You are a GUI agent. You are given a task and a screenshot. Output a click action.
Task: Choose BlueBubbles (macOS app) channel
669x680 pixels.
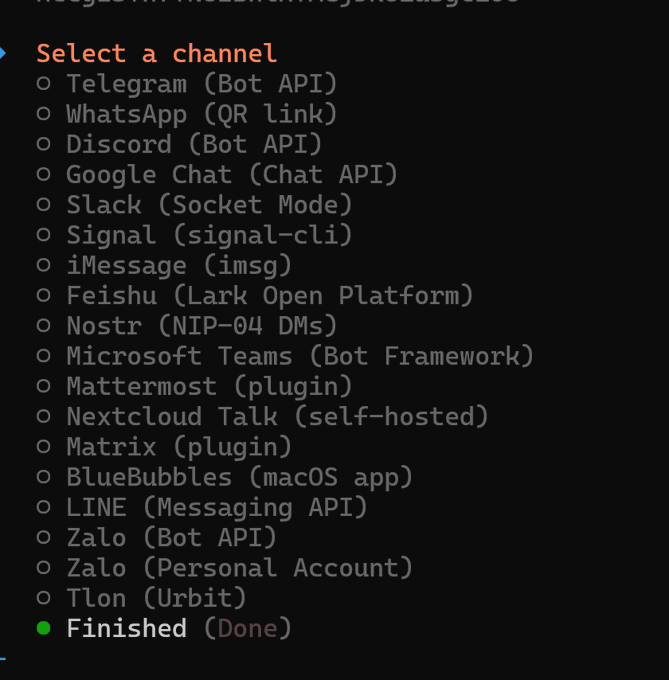(x=225, y=477)
